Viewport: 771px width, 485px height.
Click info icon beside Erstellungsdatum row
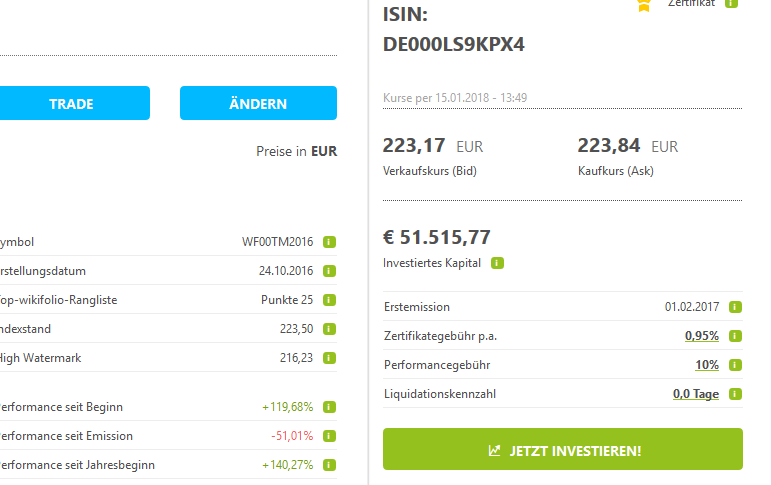coord(329,271)
